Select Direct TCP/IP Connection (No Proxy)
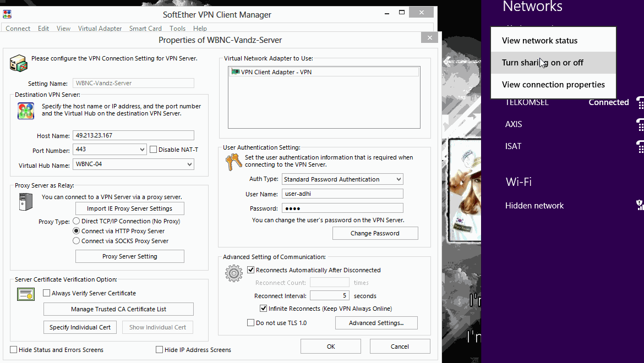Screen dimensions: 644x363 76,221
